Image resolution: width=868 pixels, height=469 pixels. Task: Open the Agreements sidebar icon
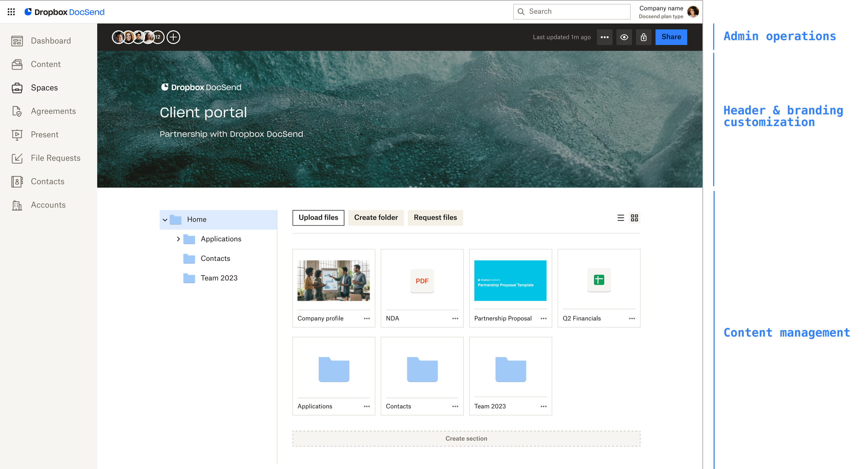click(x=17, y=111)
